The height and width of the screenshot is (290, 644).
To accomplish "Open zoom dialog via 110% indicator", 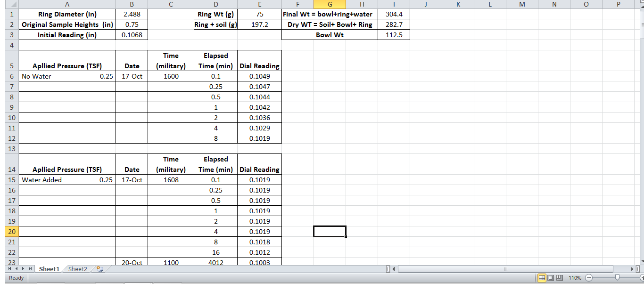I will coord(575,277).
